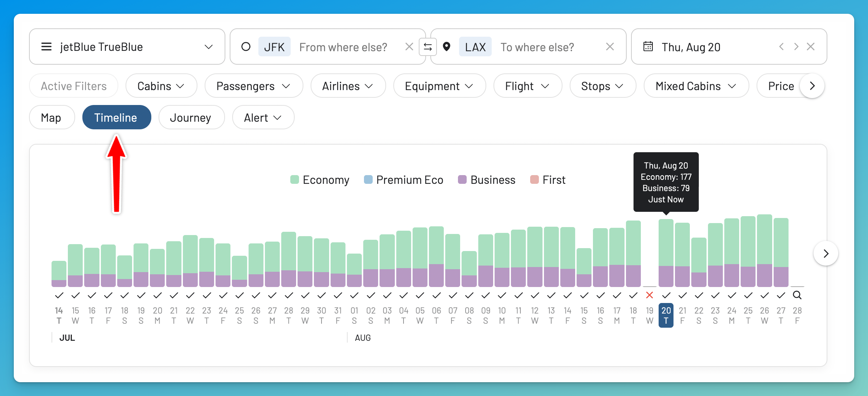Screen dimensions: 868x396
Task: Clear the selected date with the X
Action: [x=811, y=47]
